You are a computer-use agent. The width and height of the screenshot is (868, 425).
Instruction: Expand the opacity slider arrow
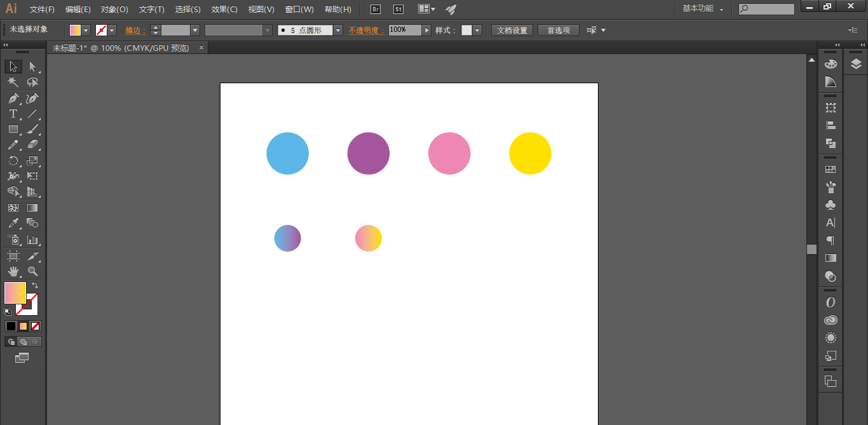(426, 30)
